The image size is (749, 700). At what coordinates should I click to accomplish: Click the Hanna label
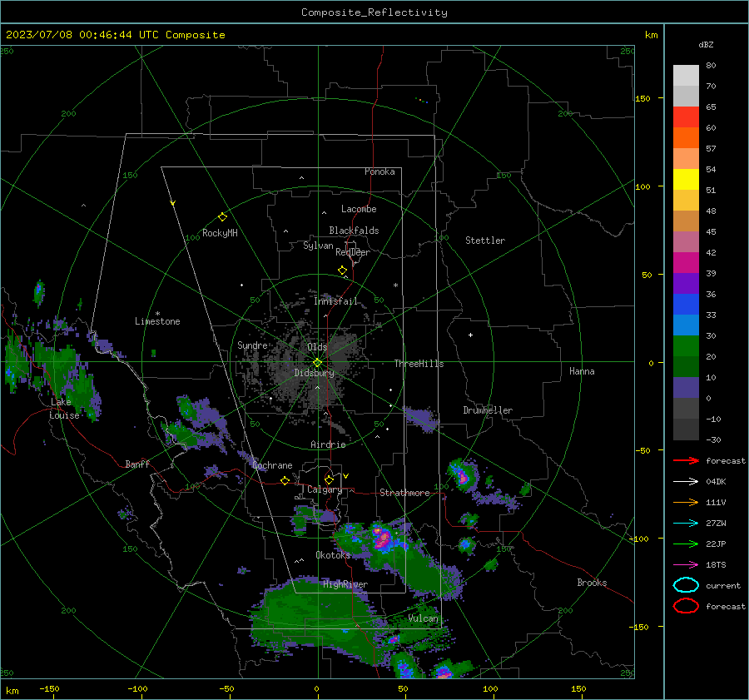pyautogui.click(x=582, y=371)
